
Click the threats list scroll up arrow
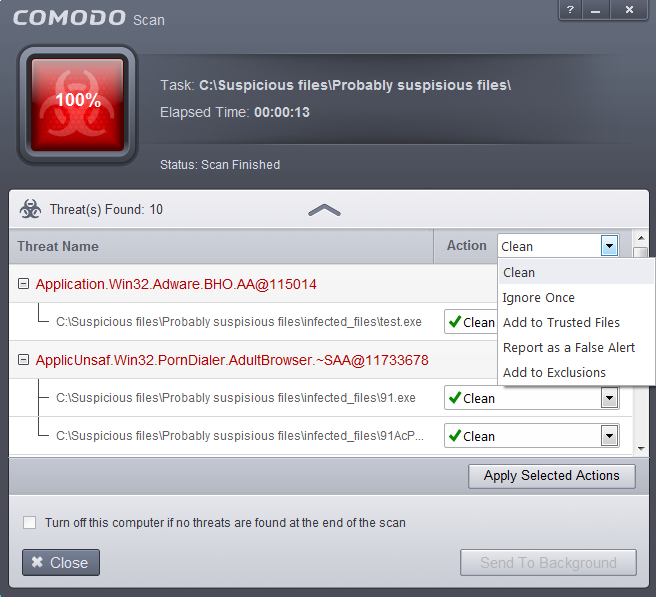[x=641, y=238]
